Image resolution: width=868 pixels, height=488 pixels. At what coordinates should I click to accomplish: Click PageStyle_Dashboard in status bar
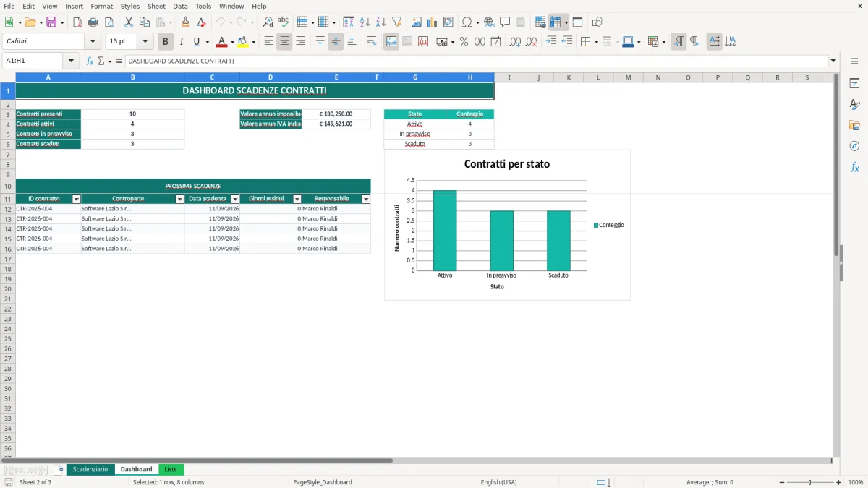point(323,482)
